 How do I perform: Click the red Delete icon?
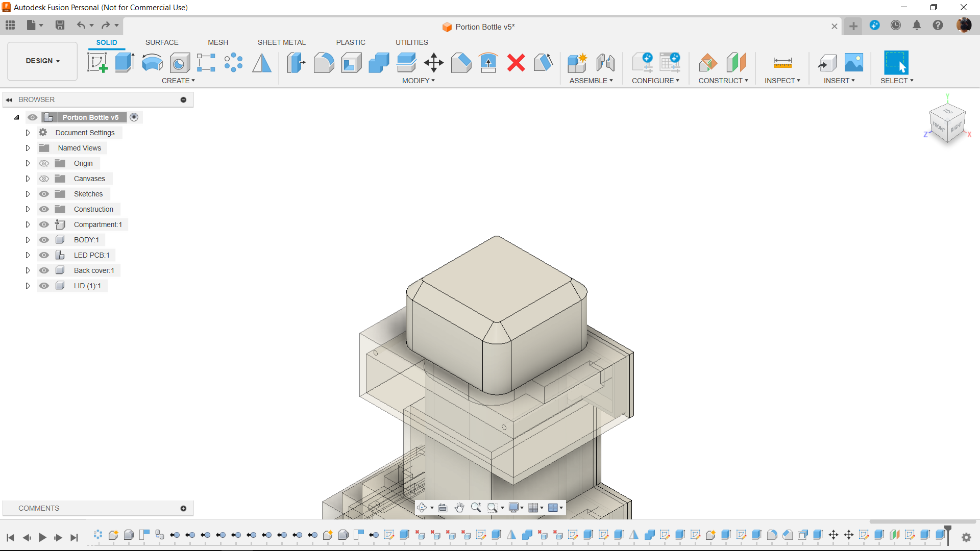click(516, 63)
